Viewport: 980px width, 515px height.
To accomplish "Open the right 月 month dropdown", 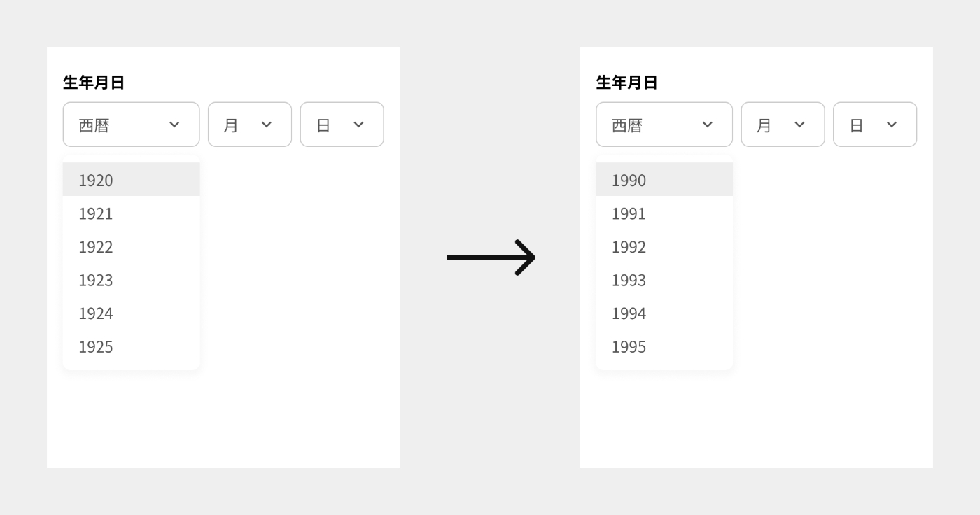I will coord(783,124).
